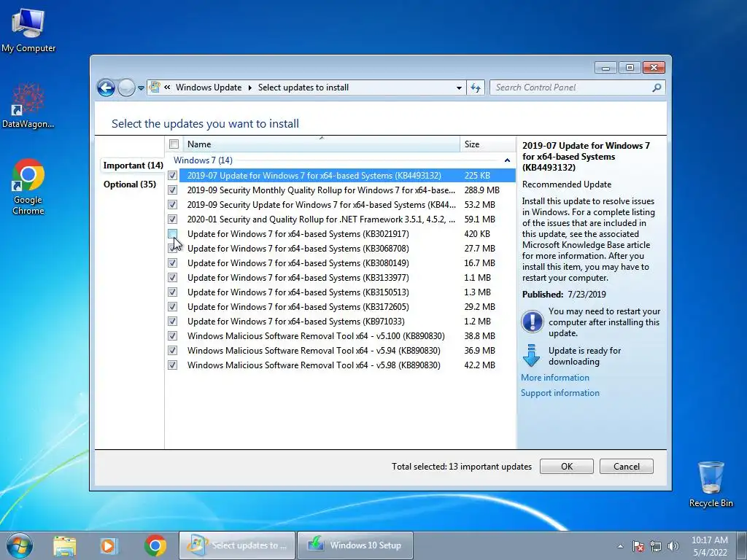Image resolution: width=747 pixels, height=560 pixels.
Task: Open Action Center flag in system tray
Action: (x=638, y=546)
